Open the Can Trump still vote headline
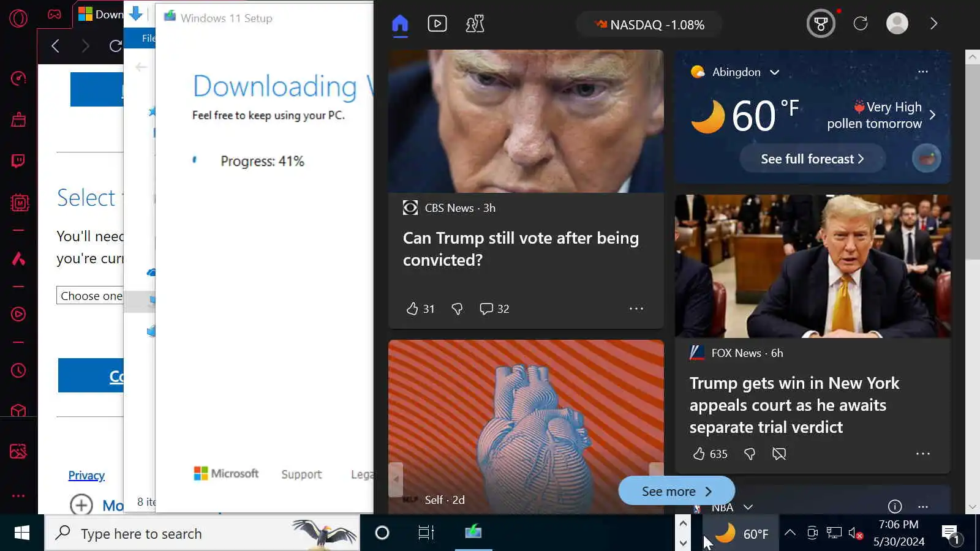The width and height of the screenshot is (980, 551). pos(521,249)
